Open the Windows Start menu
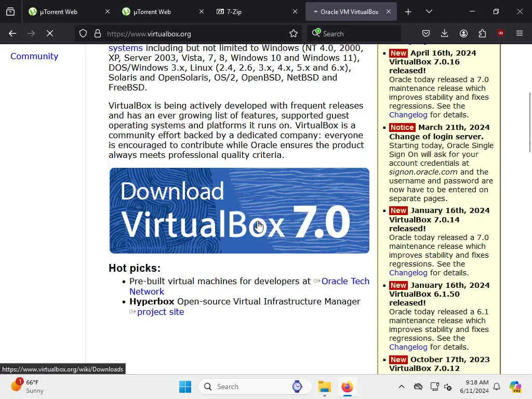The width and height of the screenshot is (532, 399). tap(185, 387)
